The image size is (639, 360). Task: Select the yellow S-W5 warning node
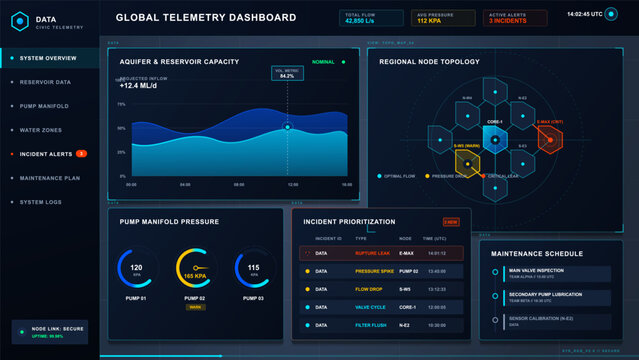(468, 163)
